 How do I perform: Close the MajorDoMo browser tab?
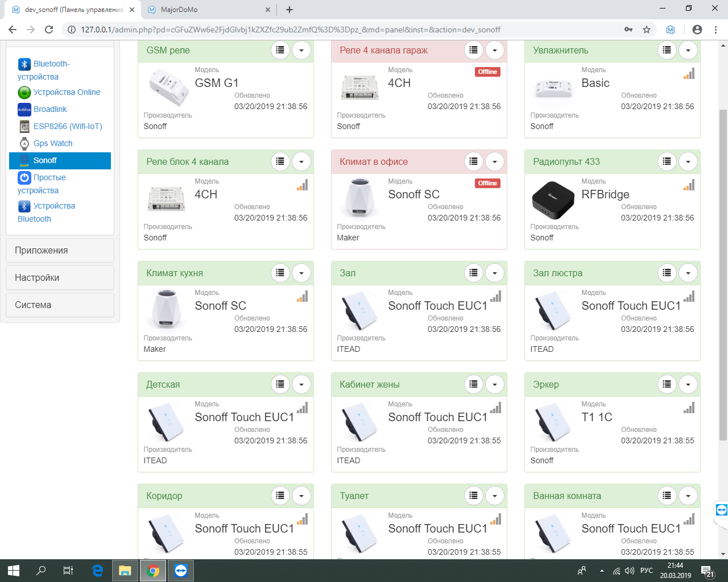(268, 10)
